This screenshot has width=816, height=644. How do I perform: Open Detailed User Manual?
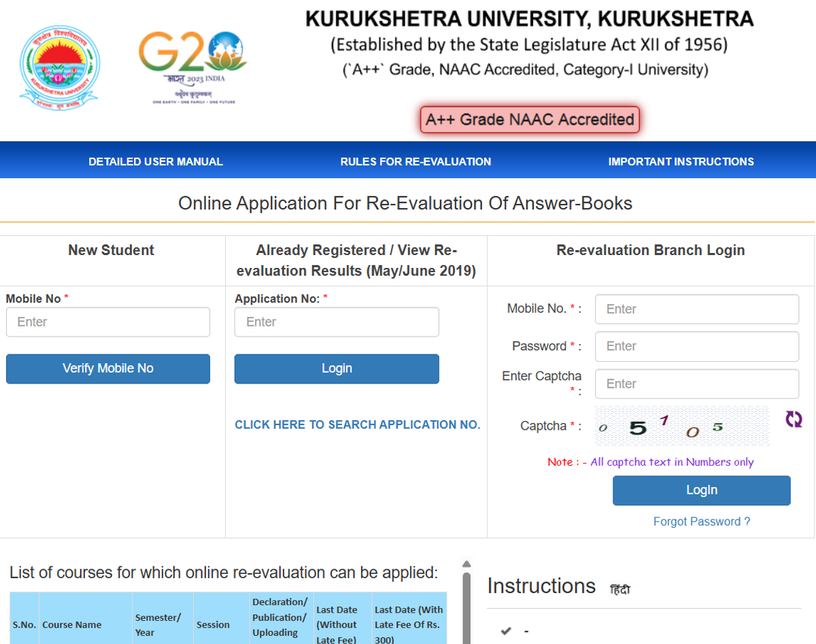(156, 162)
